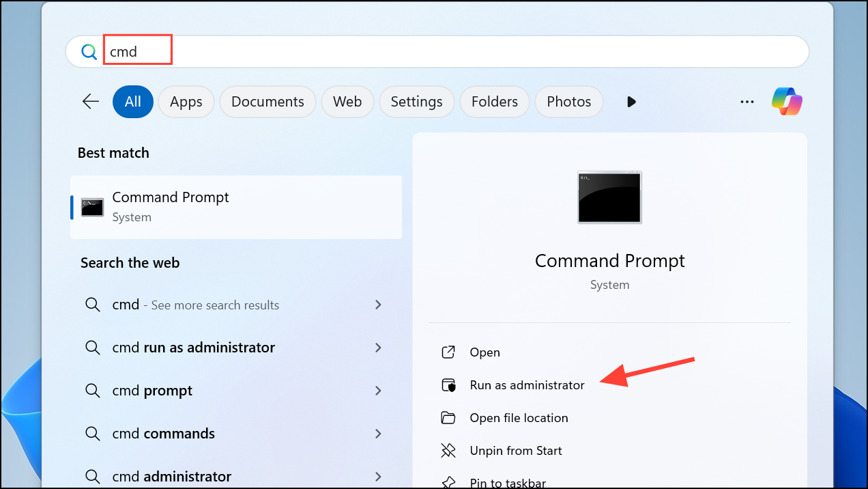The width and height of the screenshot is (868, 489).
Task: Click Open in the Command Prompt actions
Action: click(484, 352)
